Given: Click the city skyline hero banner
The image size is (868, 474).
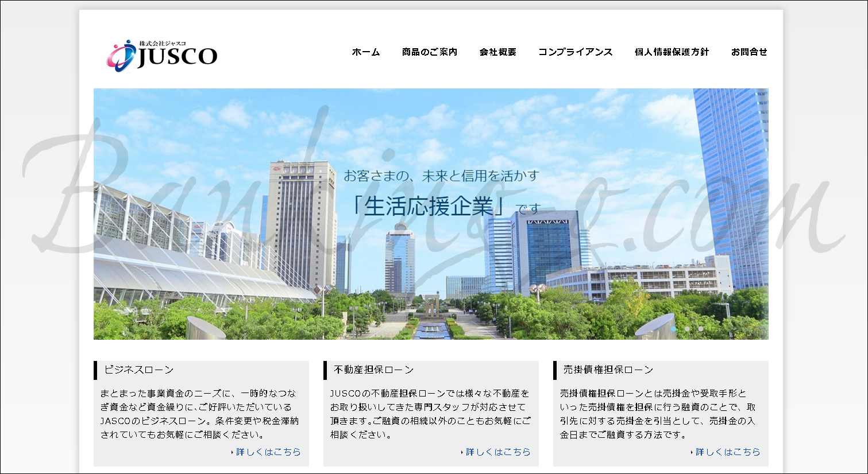Looking at the screenshot, I should 431,258.
